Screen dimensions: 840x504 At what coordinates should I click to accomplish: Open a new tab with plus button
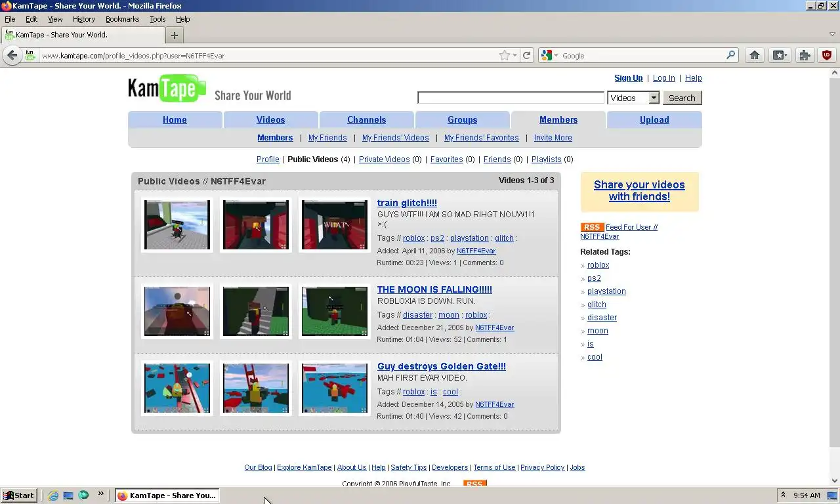point(175,35)
